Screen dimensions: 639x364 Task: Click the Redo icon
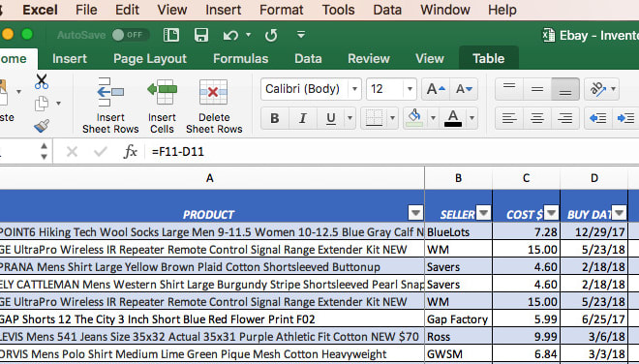pos(271,36)
